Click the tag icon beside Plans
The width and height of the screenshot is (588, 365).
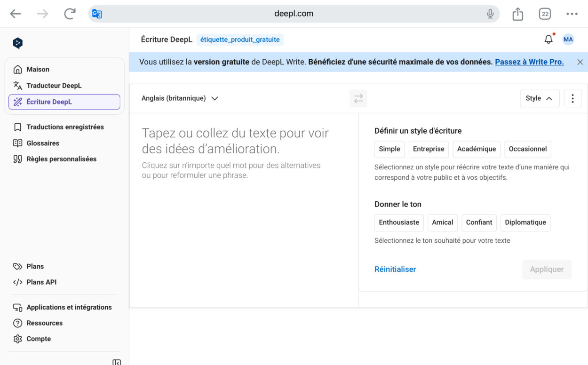coord(18,266)
